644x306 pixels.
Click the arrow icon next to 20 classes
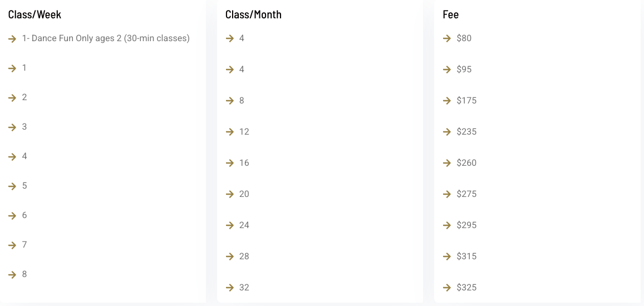click(229, 194)
